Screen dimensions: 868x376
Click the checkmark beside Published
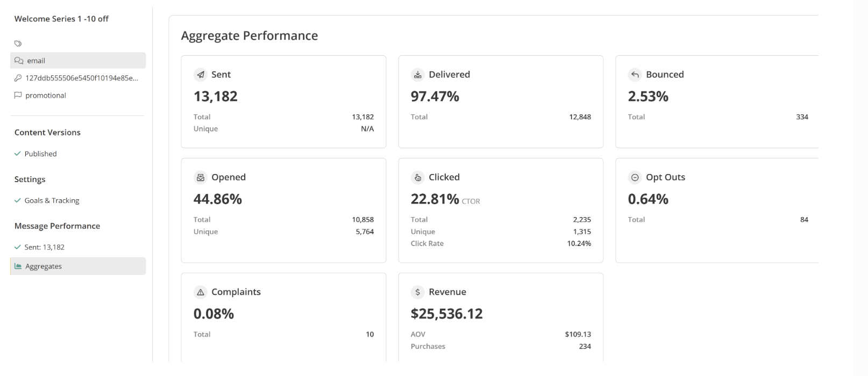pos(17,154)
